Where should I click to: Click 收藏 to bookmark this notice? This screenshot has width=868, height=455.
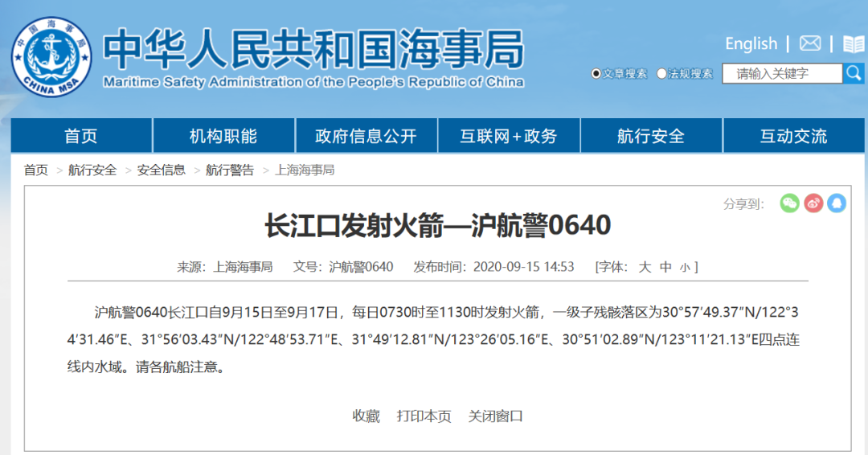pyautogui.click(x=366, y=416)
